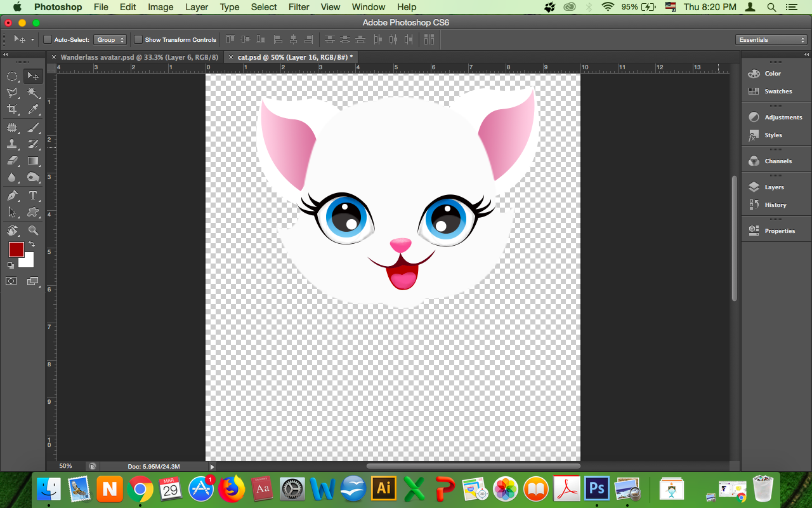Select the Magic Wand tool
This screenshot has width=812, height=508.
pos(33,93)
